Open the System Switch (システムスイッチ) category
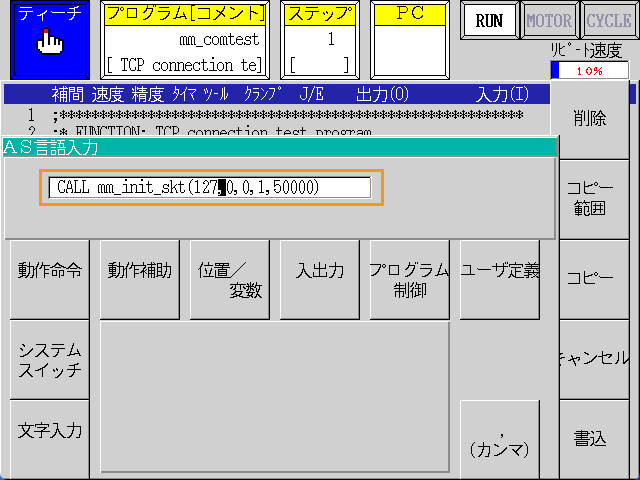Screen dimensions: 640x480 [50, 359]
